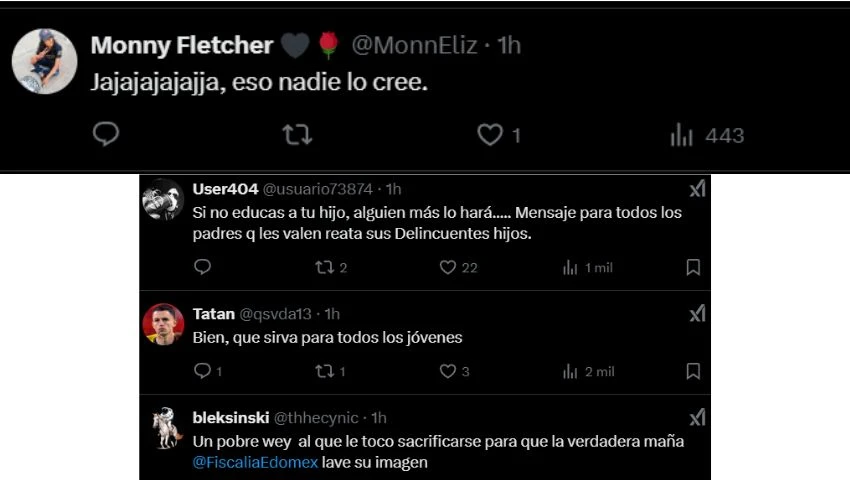This screenshot has width=850, height=480.
Task: Open the @MonnEliz profile handle
Action: (412, 46)
